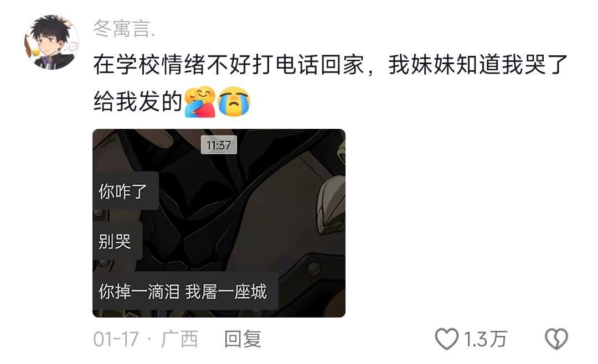Viewport: 598px width, 364px height.
Task: Open the attached chat screenshot image
Action: coord(219,223)
